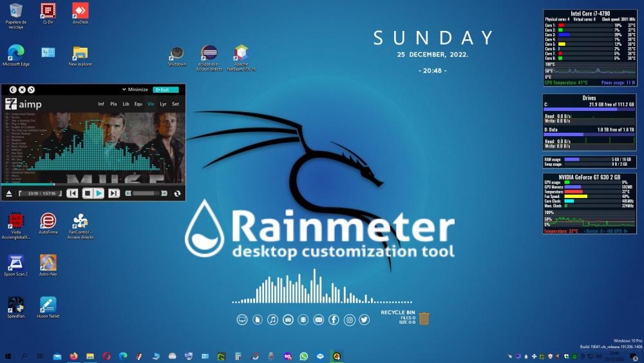Click the computer monitor launcher icon

click(242, 319)
